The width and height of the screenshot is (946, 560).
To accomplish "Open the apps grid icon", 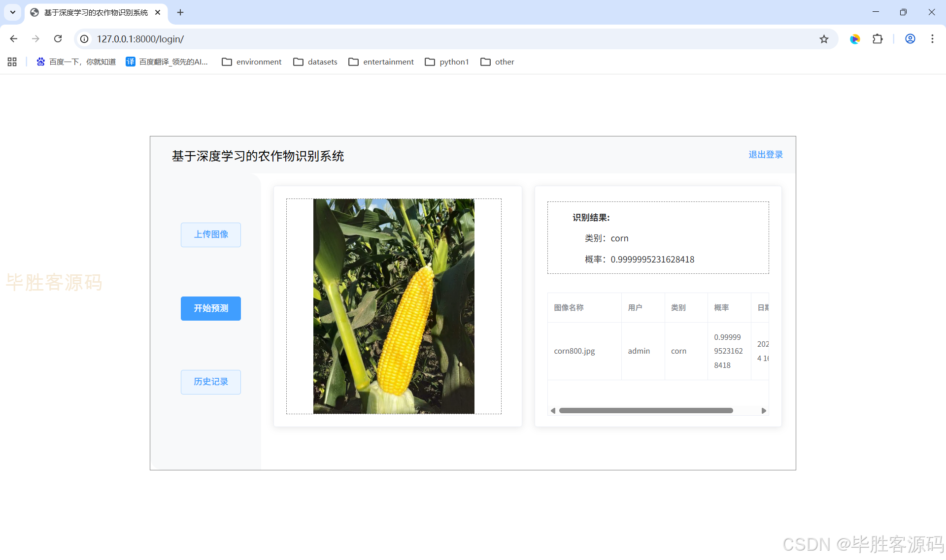I will click(12, 62).
